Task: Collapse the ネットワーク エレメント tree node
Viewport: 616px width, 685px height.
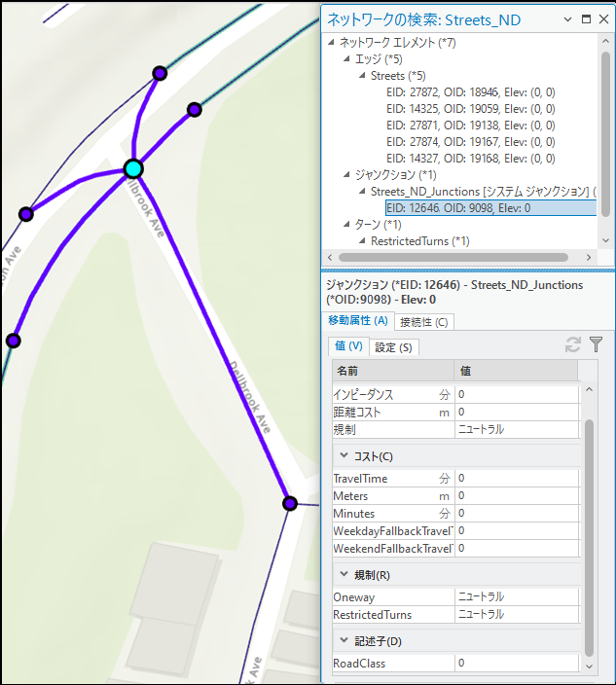Action: [332, 43]
